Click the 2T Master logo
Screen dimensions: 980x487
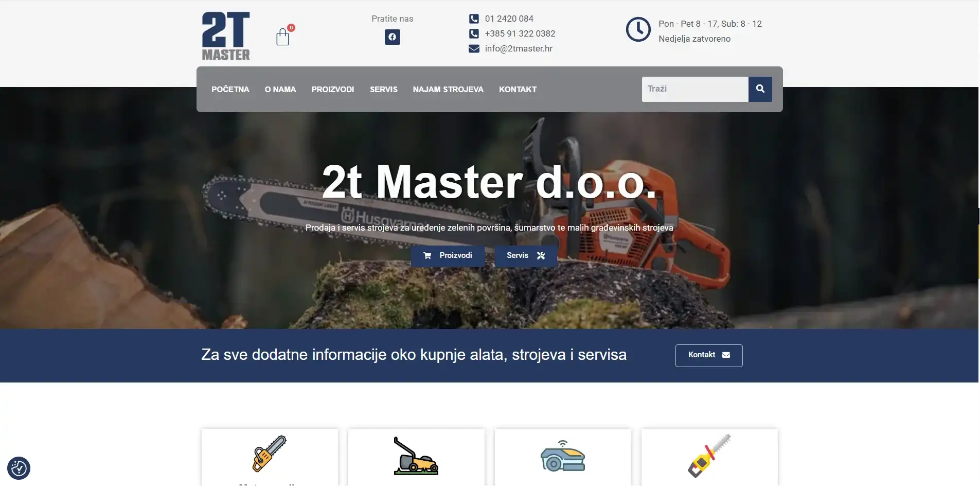(226, 35)
